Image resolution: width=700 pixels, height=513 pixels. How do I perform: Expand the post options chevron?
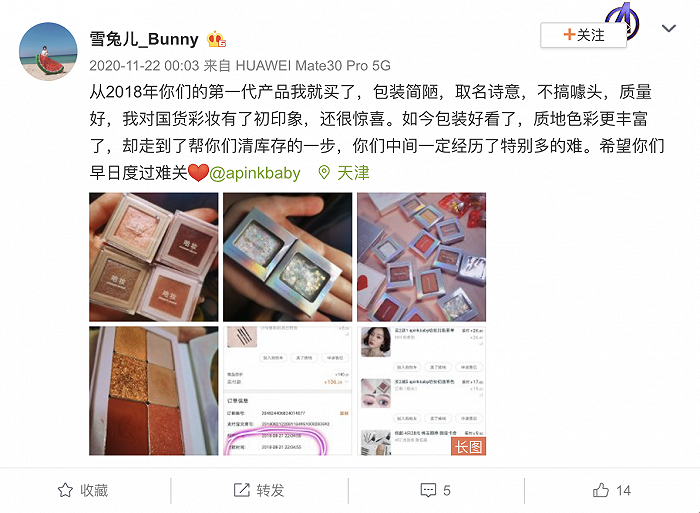[x=668, y=29]
